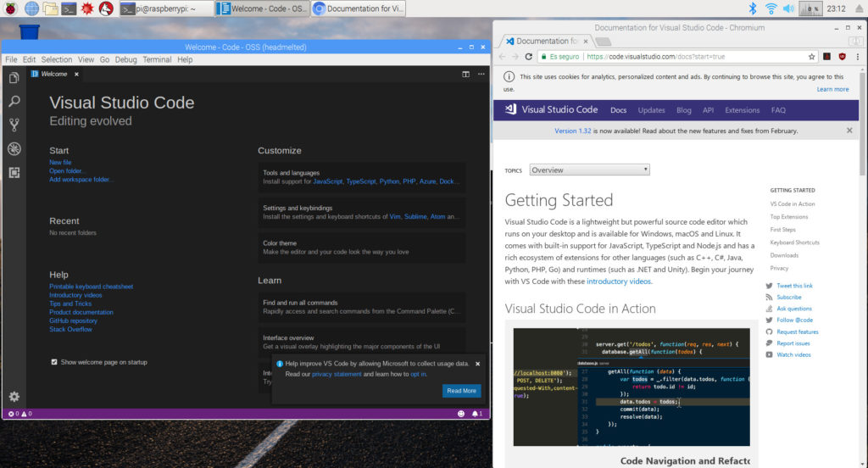This screenshot has width=868, height=468.
Task: Open the Color theme customize item
Action: coord(361,247)
